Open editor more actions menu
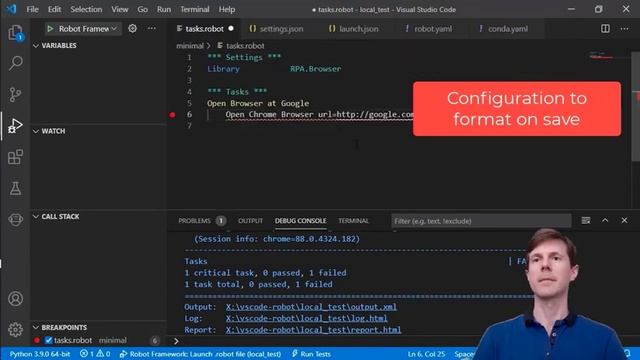Image resolution: width=640 pixels, height=360 pixels. pyautogui.click(x=624, y=29)
